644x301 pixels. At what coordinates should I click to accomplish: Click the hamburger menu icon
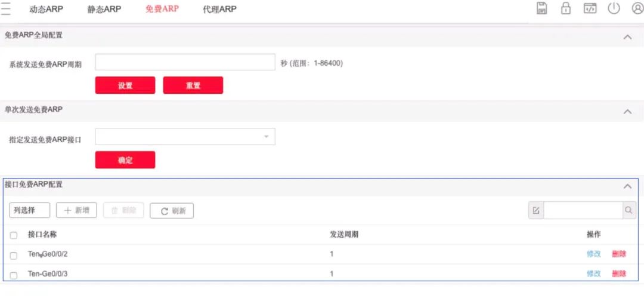(x=6, y=9)
